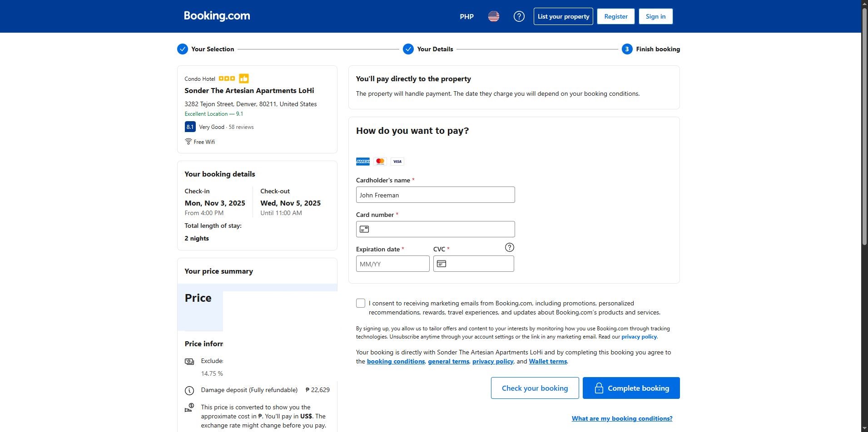Click the Sign in button
Viewport: 868px width, 432px height.
pyautogui.click(x=655, y=16)
